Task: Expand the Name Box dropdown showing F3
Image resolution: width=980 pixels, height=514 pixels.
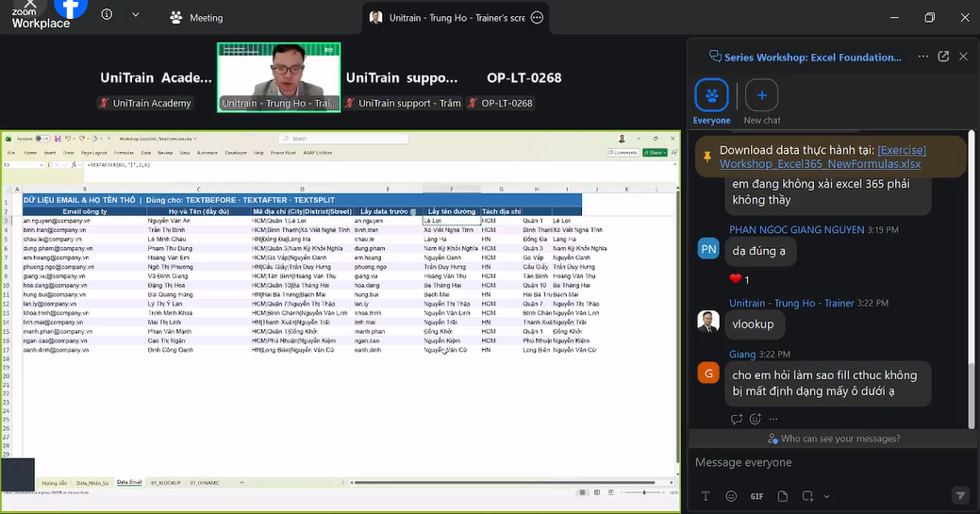Action: [x=42, y=165]
